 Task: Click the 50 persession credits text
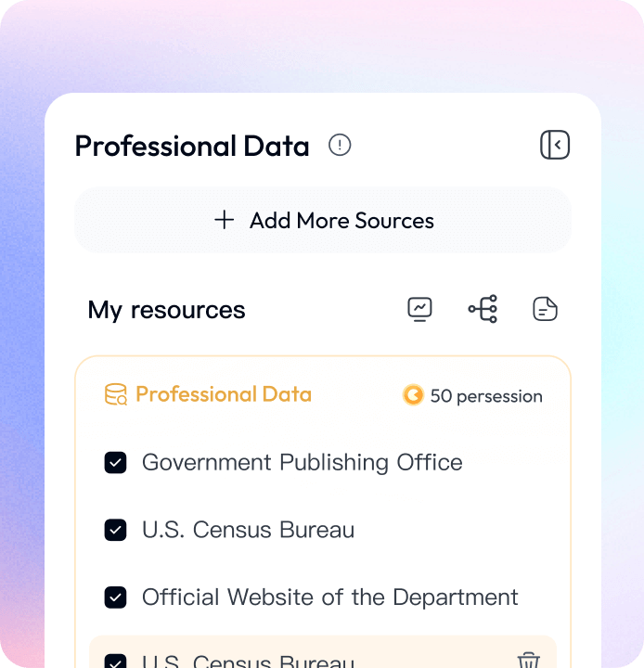coord(486,396)
